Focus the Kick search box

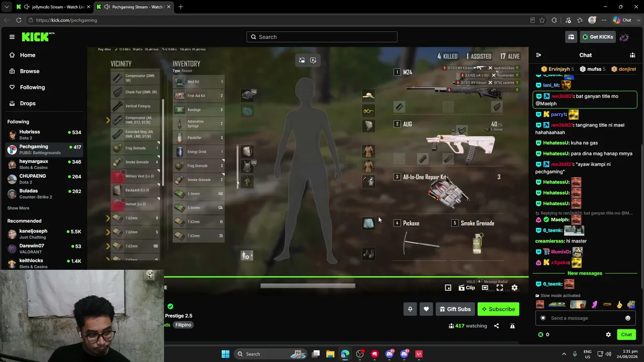click(322, 37)
